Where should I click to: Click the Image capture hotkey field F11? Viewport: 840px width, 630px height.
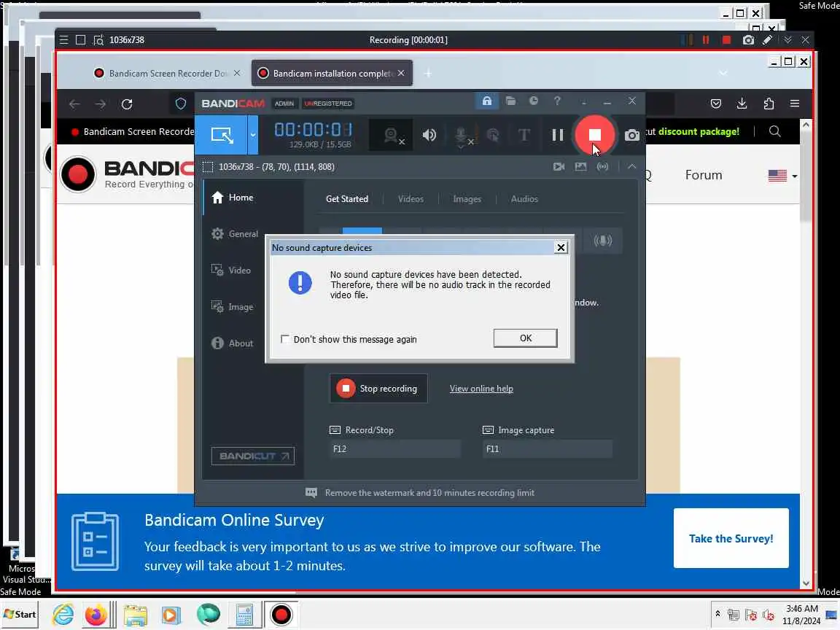click(547, 449)
